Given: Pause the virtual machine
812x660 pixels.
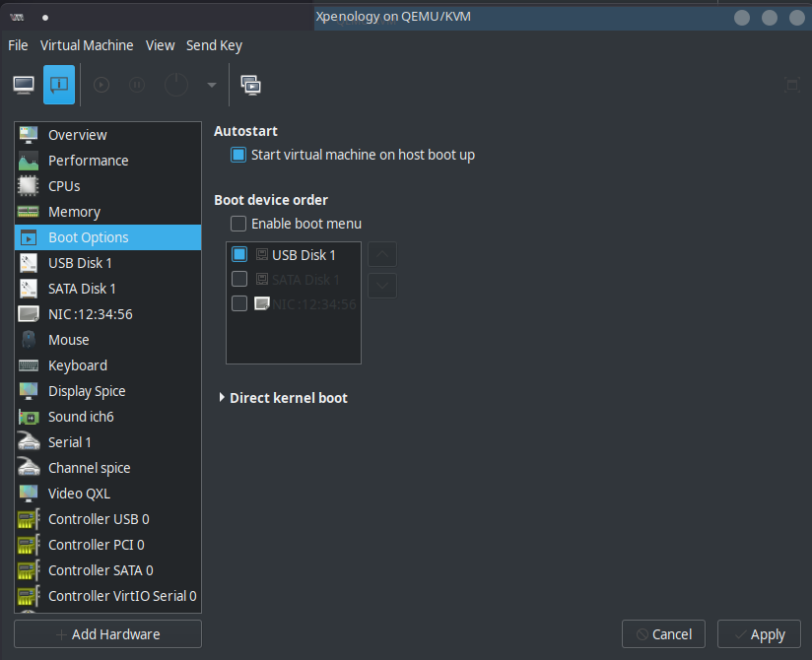Looking at the screenshot, I should tap(137, 85).
